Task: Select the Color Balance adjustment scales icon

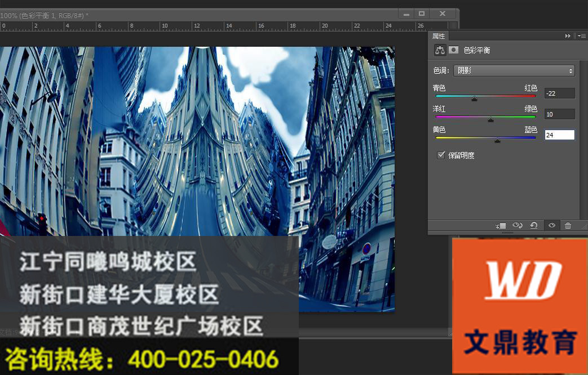Action: [x=440, y=50]
